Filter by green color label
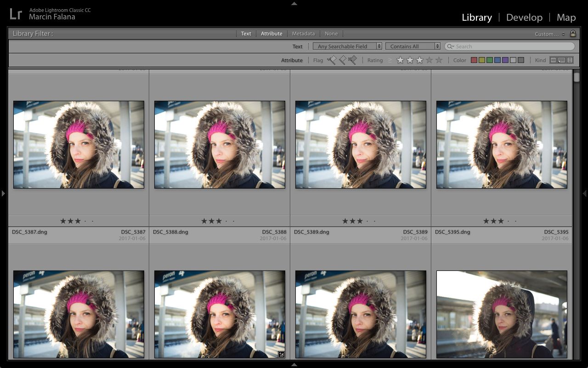 coord(490,60)
